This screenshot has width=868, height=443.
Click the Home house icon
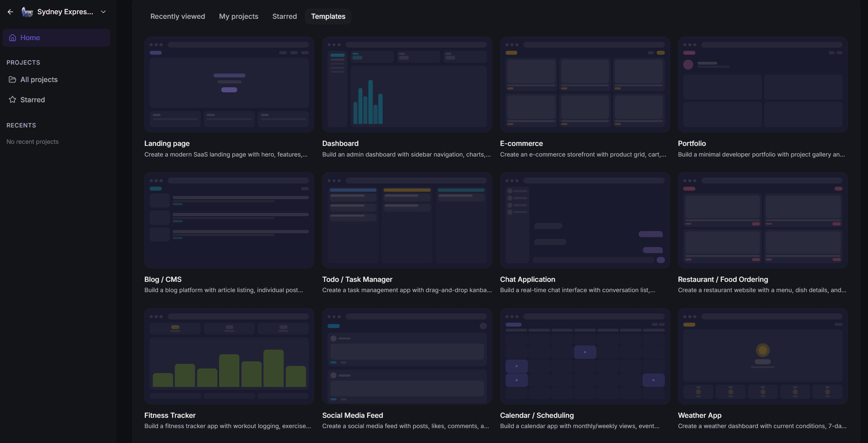tap(12, 38)
